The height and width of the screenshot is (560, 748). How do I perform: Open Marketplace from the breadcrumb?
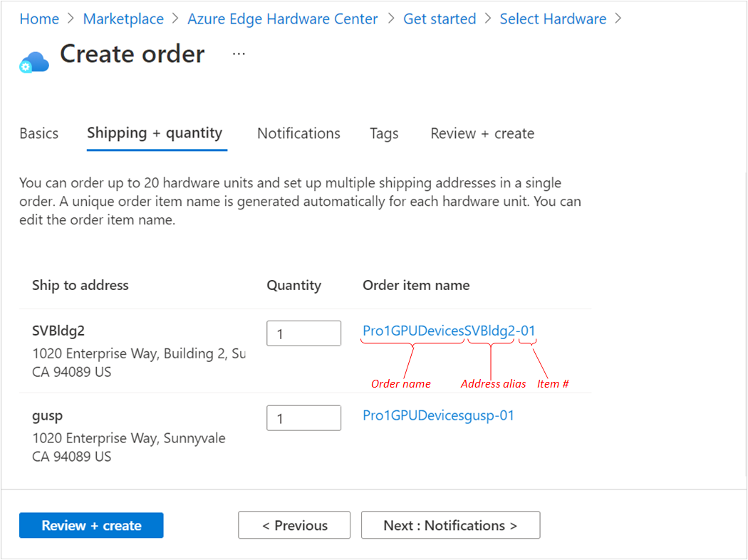[x=123, y=19]
